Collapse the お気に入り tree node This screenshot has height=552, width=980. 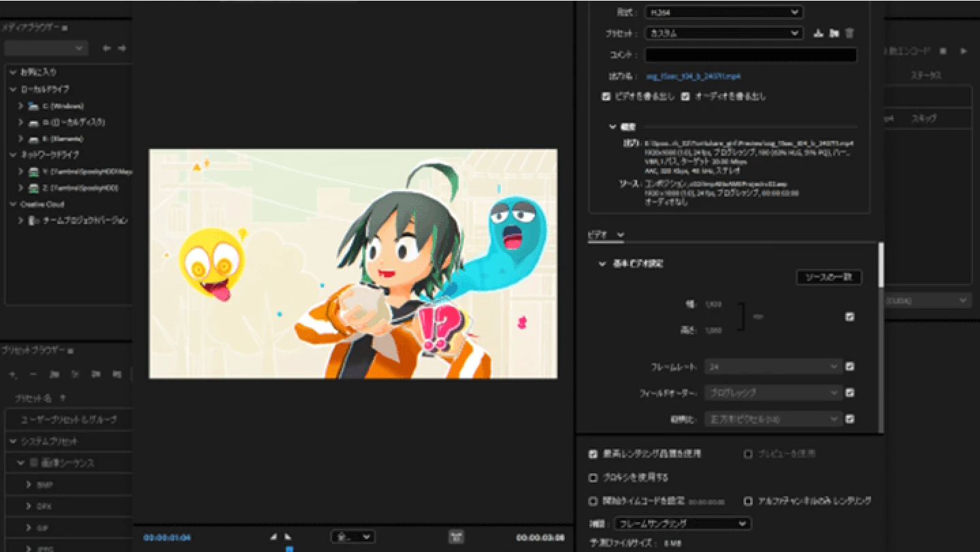[13, 72]
